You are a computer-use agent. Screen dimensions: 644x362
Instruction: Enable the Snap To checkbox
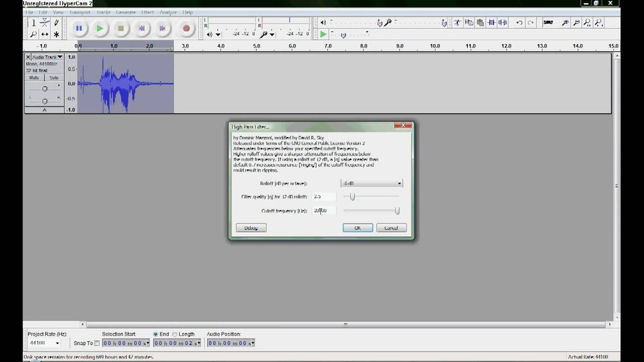coord(97,343)
